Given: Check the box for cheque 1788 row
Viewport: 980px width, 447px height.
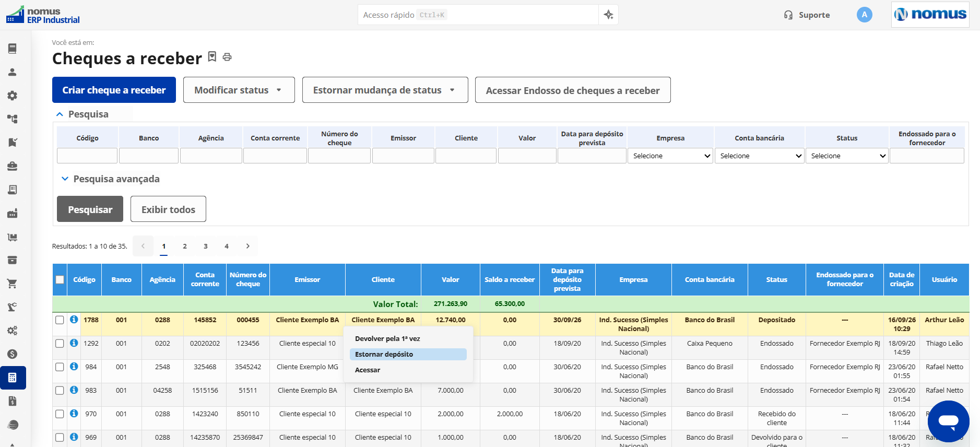Looking at the screenshot, I should 60,320.
